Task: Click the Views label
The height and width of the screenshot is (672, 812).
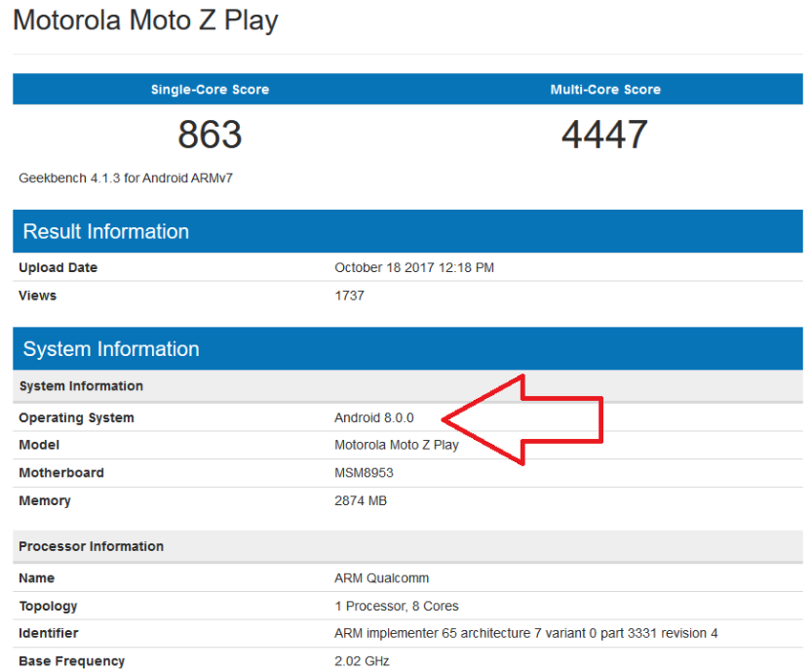Action: pyautogui.click(x=37, y=296)
